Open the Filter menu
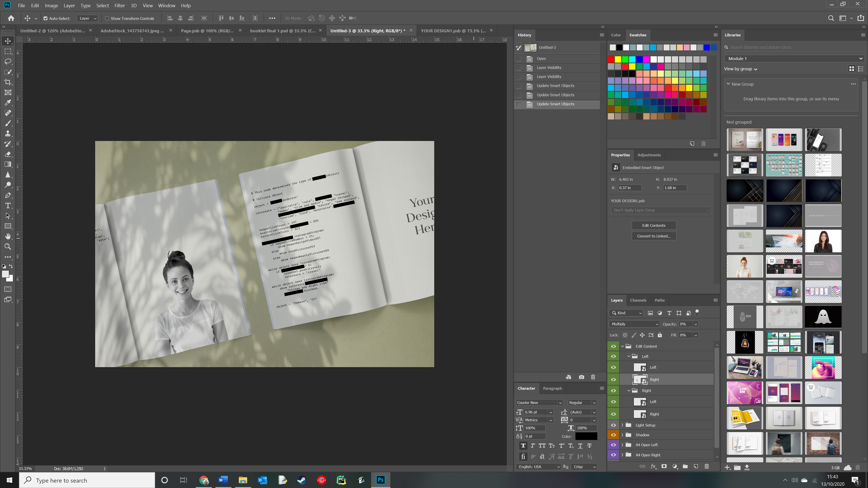Screen dimensions: 868x488 coord(119,5)
